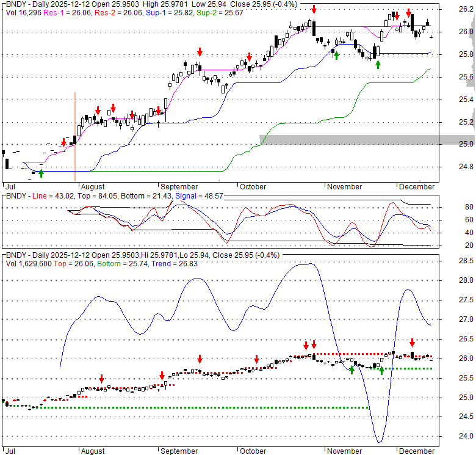
Task: Click the red Top = 26.06 label in the bottom chart
Action: [x=74, y=264]
